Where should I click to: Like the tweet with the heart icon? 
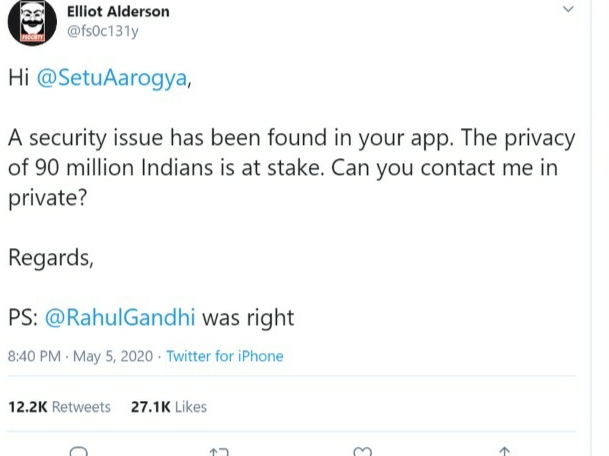(x=364, y=451)
